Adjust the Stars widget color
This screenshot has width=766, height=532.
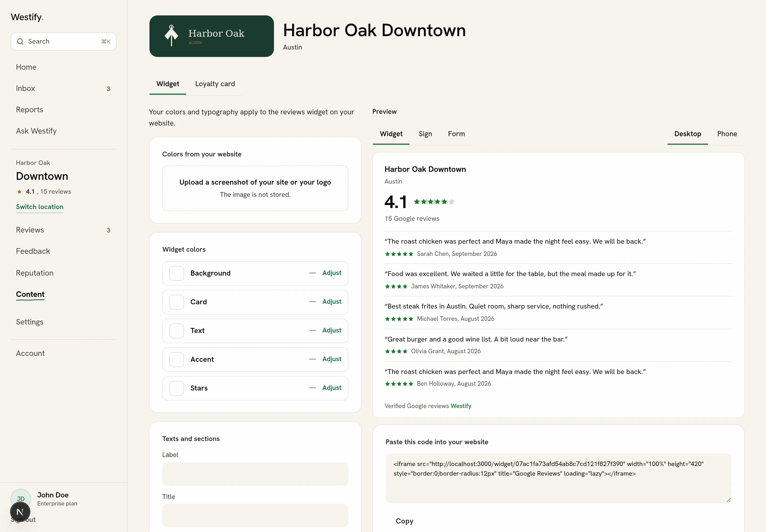(x=332, y=388)
